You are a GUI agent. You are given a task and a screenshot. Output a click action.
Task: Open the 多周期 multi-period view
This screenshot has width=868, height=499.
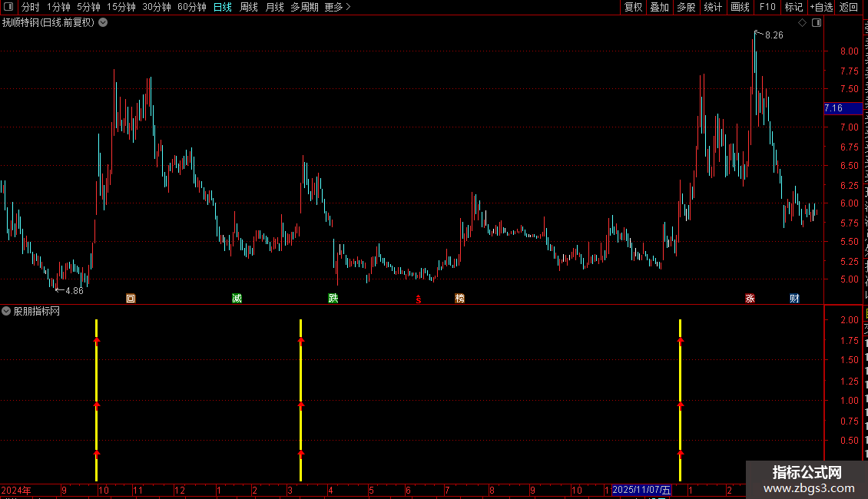pyautogui.click(x=304, y=7)
